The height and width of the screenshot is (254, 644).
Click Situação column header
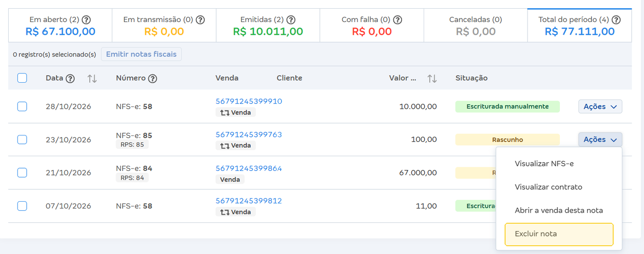(471, 78)
